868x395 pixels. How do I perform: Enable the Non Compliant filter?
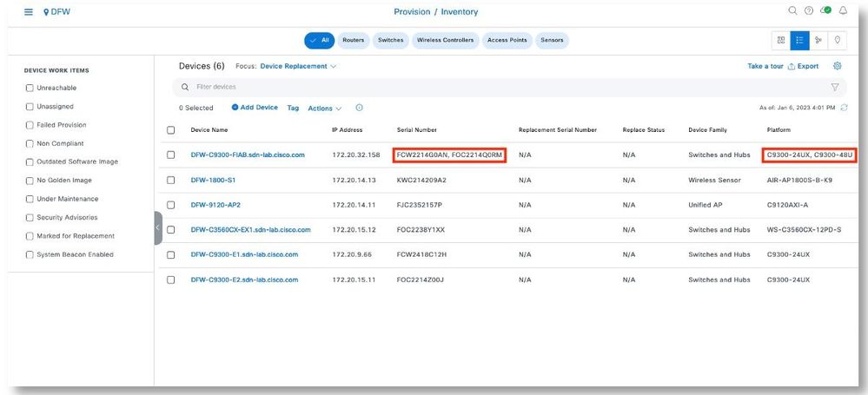pyautogui.click(x=30, y=143)
